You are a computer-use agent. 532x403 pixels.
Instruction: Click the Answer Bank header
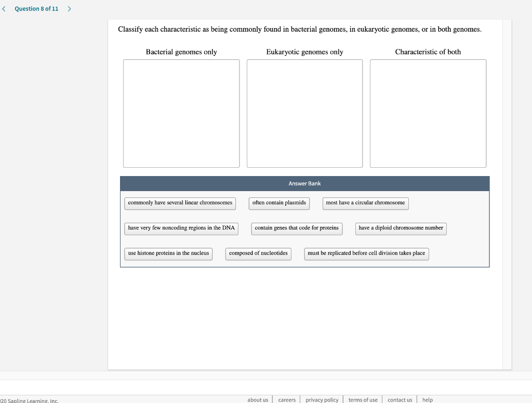coord(304,183)
